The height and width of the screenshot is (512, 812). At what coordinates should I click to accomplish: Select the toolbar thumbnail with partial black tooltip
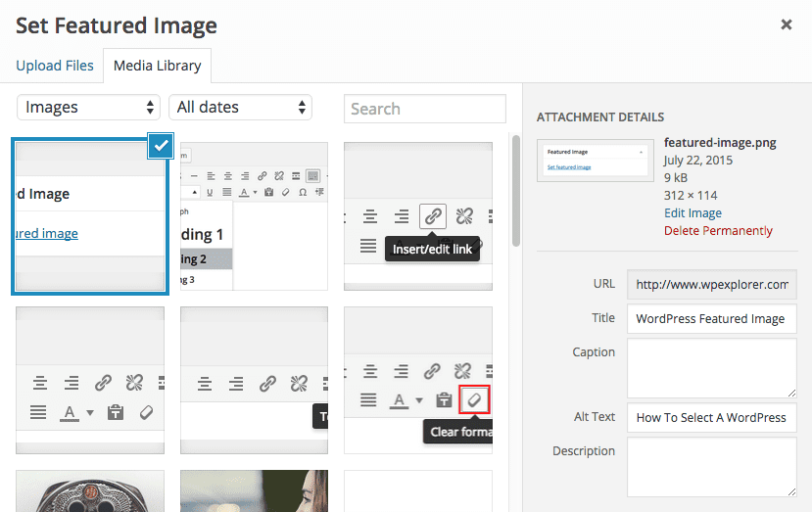pos(254,380)
